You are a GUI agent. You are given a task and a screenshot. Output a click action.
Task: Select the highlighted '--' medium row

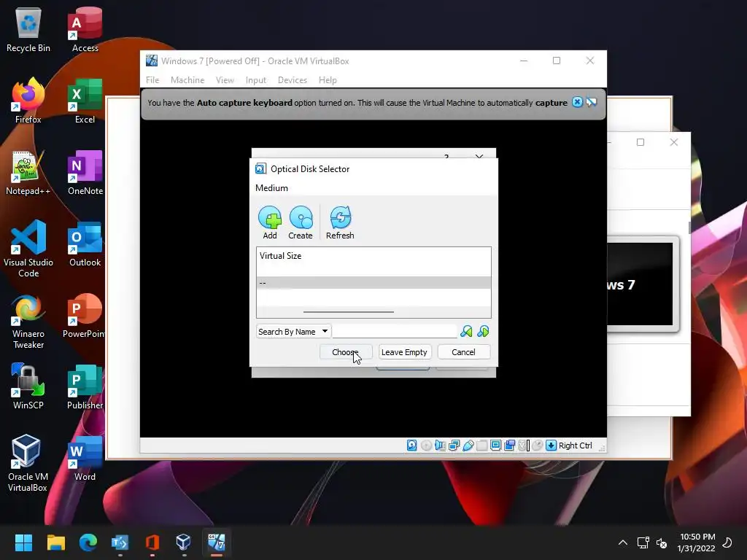(373, 283)
